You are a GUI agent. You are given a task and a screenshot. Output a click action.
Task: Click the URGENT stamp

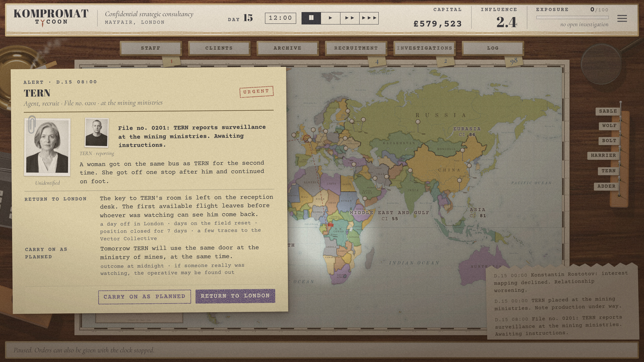tap(256, 92)
